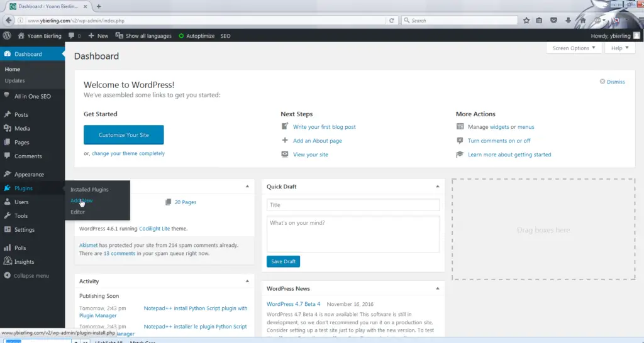Click Write your first blog post

pyautogui.click(x=324, y=127)
